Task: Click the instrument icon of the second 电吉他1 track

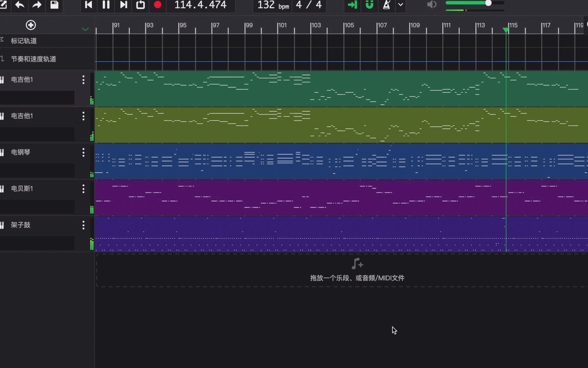Action: coord(2,116)
